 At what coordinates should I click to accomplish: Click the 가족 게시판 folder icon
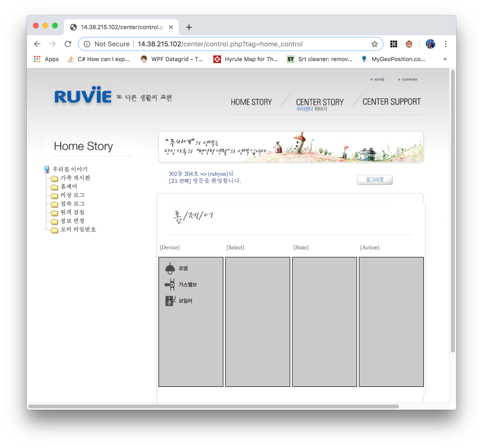(x=54, y=178)
